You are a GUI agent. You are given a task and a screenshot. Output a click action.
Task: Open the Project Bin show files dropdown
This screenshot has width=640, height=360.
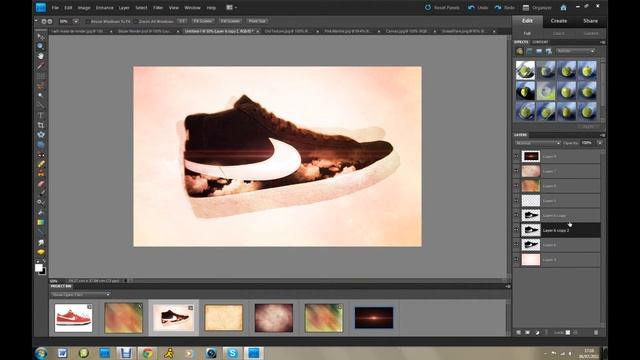tap(80, 294)
